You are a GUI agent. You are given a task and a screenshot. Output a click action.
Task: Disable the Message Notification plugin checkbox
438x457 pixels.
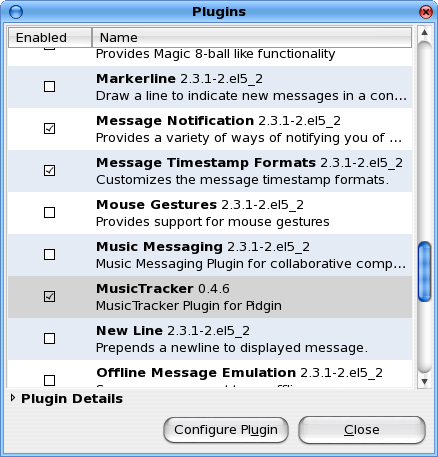(x=50, y=129)
